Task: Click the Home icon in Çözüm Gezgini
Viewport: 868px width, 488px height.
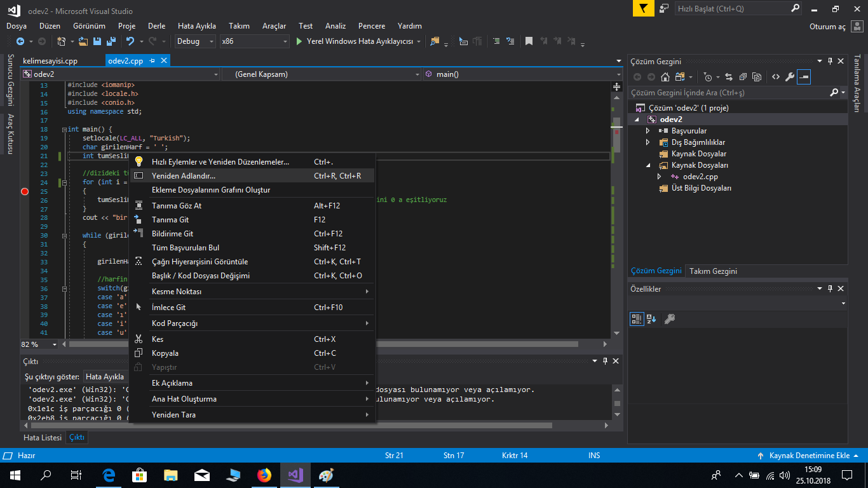Action: pos(665,77)
